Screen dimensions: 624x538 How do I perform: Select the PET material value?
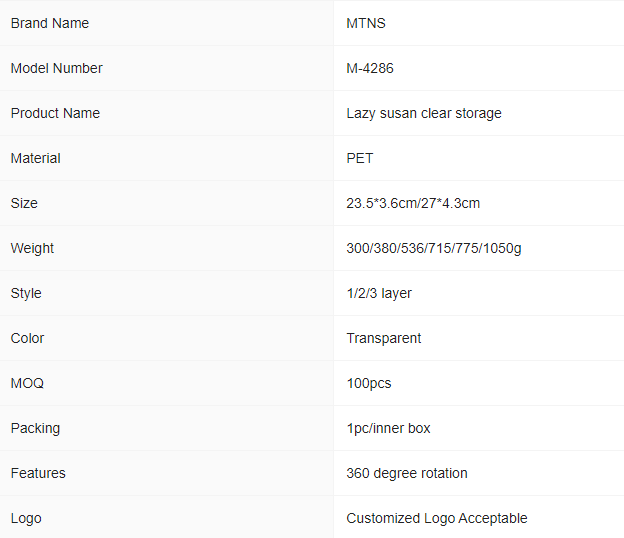[360, 158]
